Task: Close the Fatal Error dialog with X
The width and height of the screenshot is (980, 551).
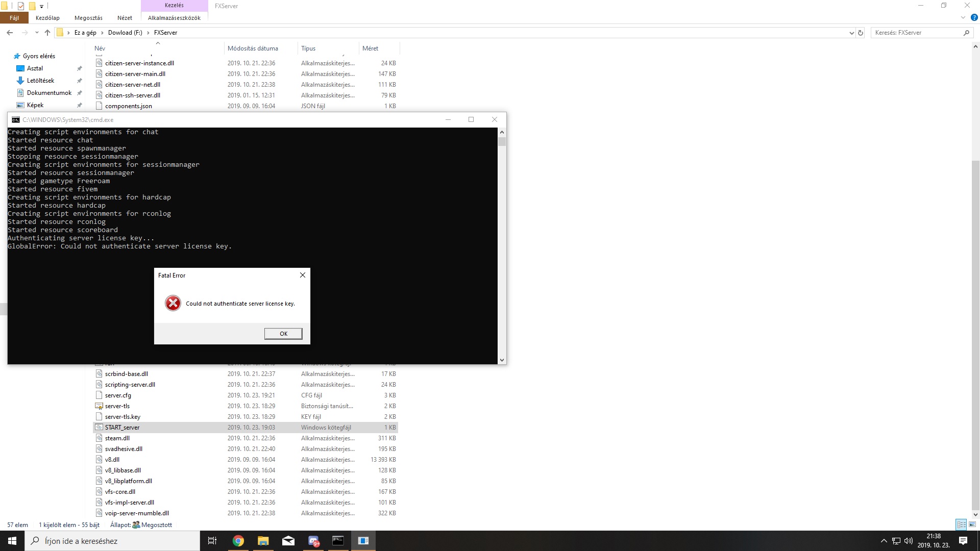Action: click(303, 275)
